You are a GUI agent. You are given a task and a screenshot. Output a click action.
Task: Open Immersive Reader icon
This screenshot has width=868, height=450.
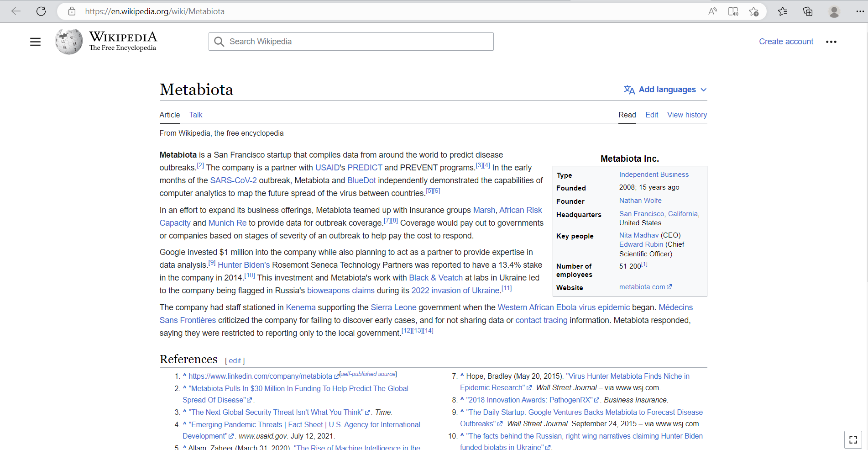click(x=733, y=11)
